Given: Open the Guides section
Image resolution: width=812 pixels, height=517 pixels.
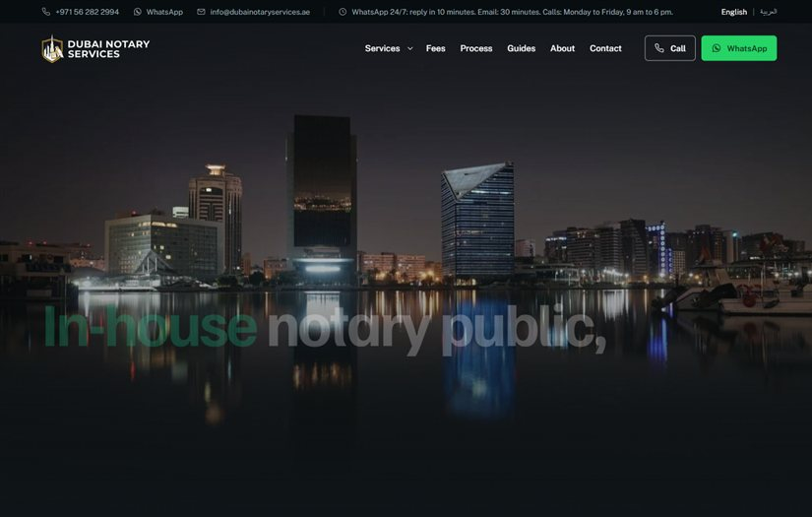Looking at the screenshot, I should pos(521,48).
